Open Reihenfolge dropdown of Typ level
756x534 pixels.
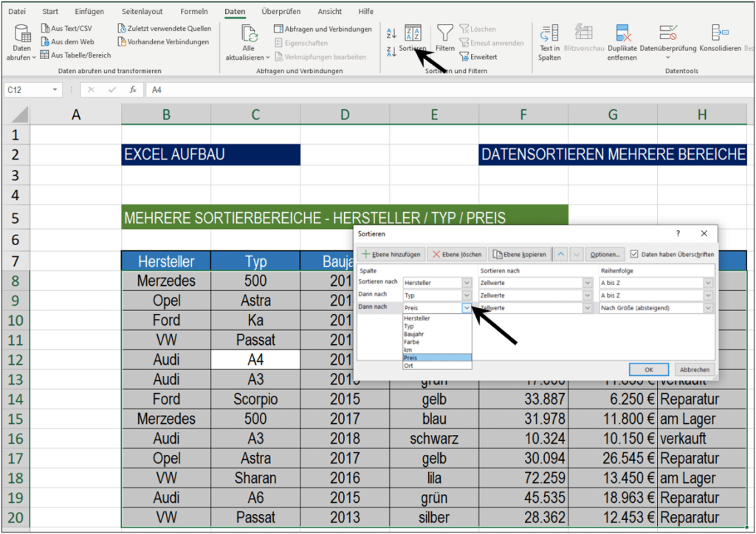pos(708,295)
